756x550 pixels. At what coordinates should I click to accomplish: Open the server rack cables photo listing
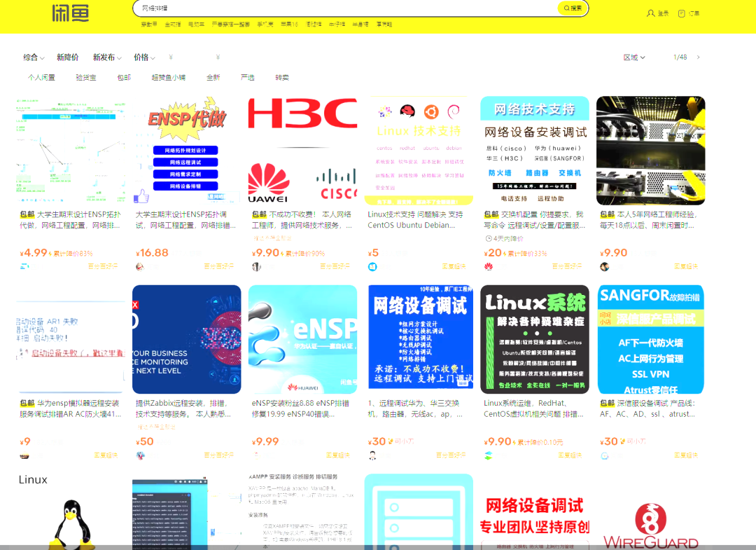point(651,150)
